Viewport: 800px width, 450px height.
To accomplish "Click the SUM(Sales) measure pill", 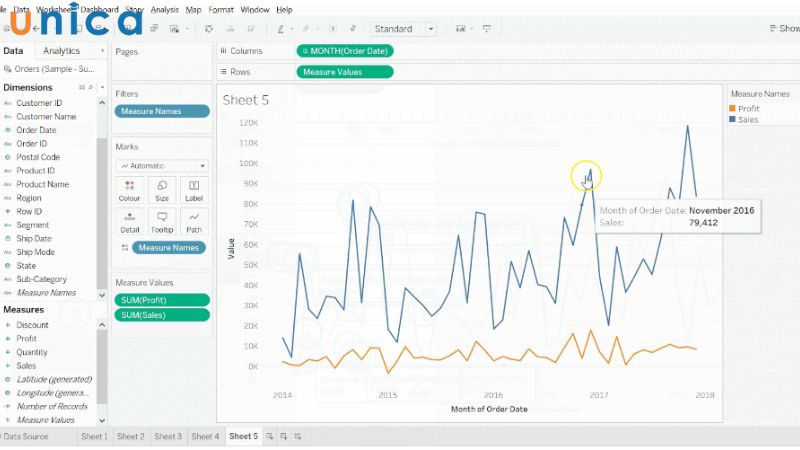I will click(x=162, y=315).
